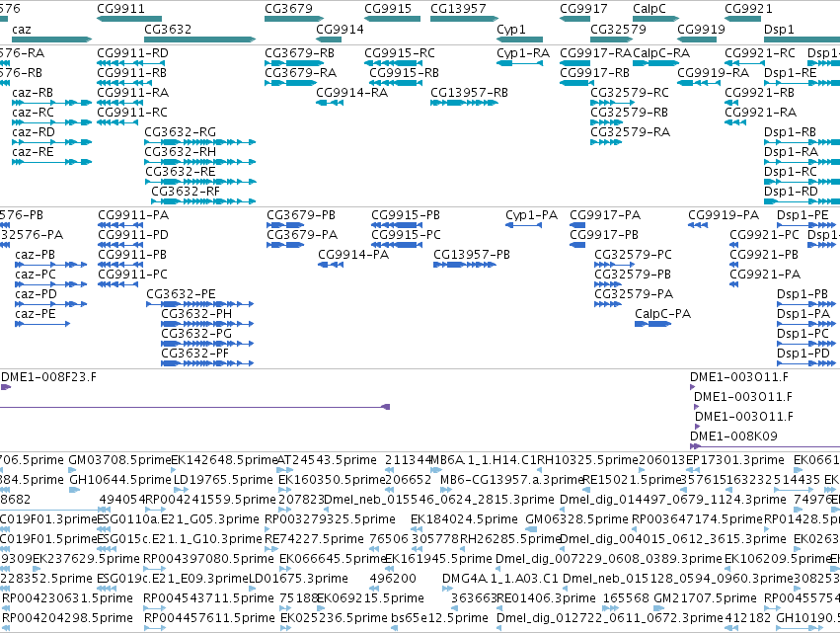Select protein CG9911-PA

133,215
